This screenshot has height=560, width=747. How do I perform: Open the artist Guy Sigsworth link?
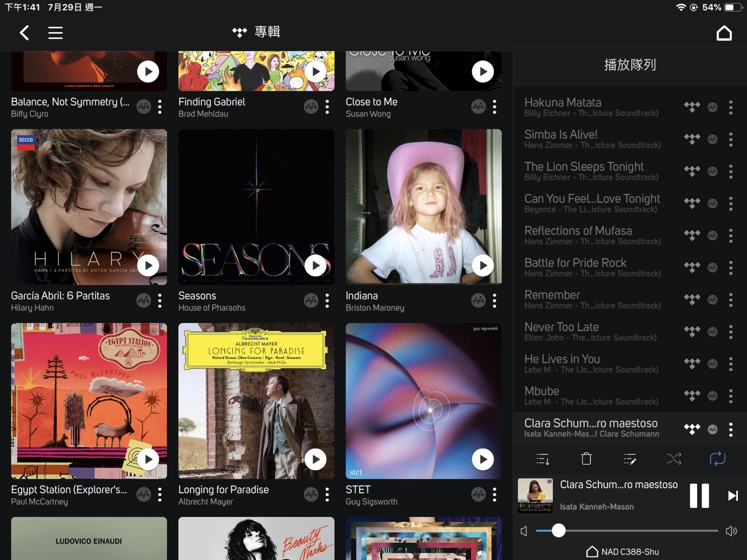pos(371,502)
